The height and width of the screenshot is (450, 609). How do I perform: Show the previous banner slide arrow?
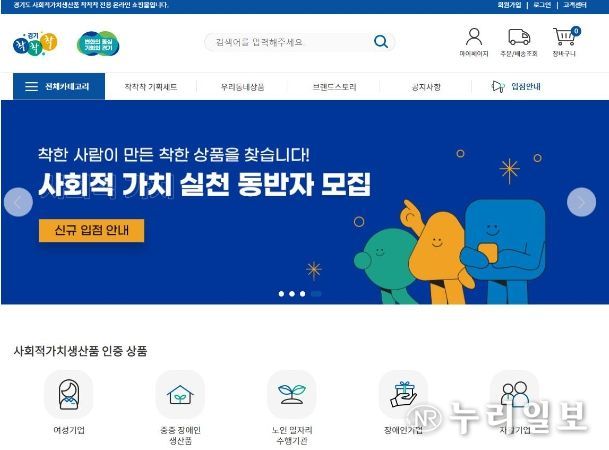click(18, 202)
